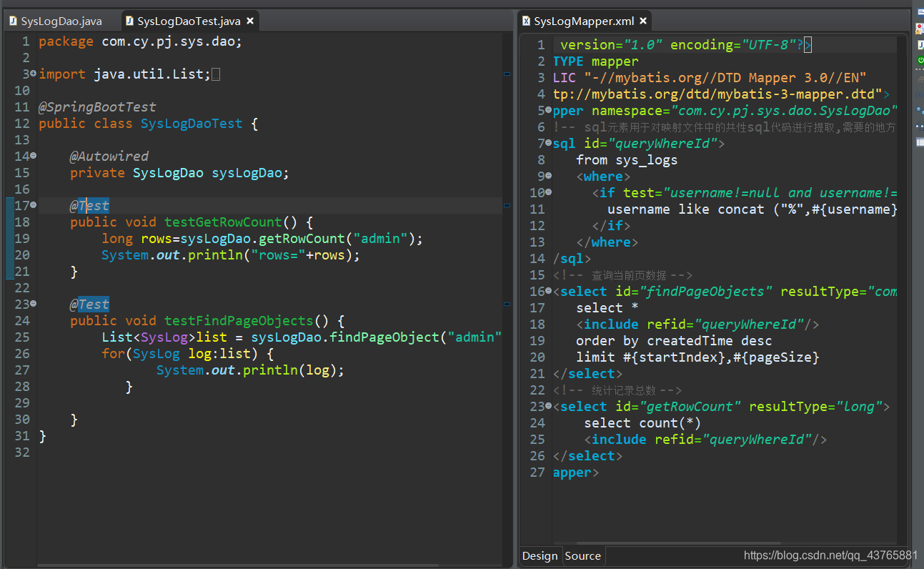
Task: Switch to the Design view tab
Action: (x=540, y=555)
